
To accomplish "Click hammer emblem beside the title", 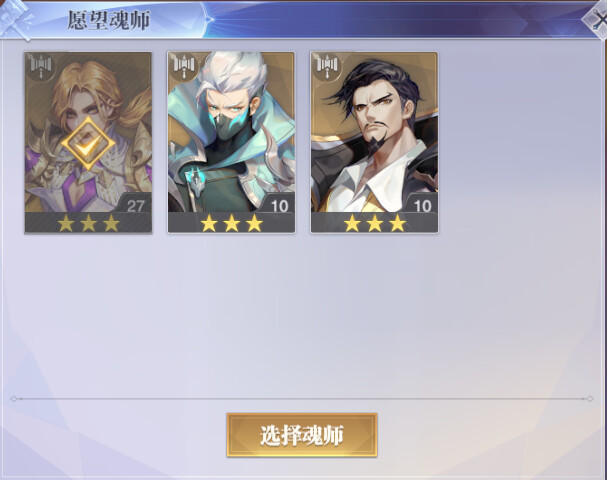I will [x=17, y=19].
